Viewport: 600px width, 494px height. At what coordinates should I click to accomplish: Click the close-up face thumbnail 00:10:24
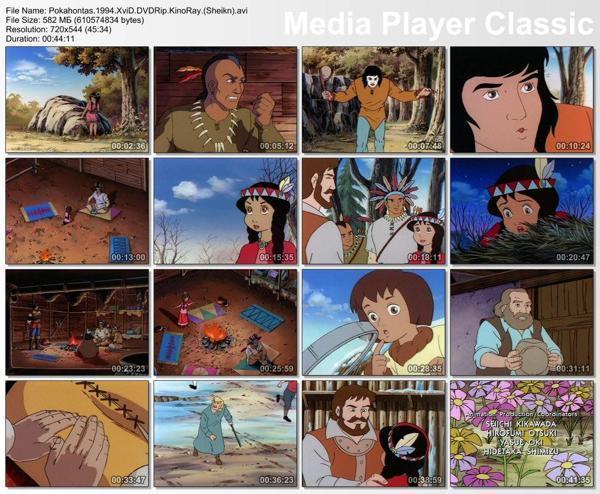pos(522,99)
